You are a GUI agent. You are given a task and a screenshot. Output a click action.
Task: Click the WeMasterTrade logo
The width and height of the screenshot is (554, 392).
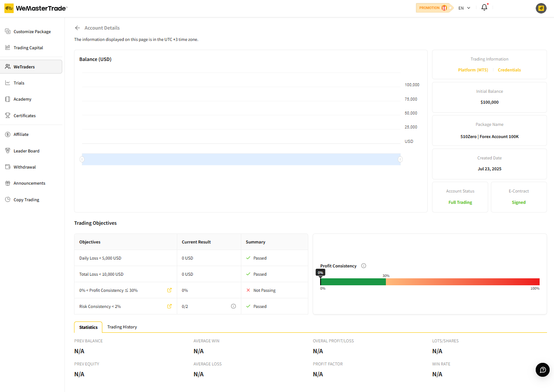pyautogui.click(x=36, y=8)
